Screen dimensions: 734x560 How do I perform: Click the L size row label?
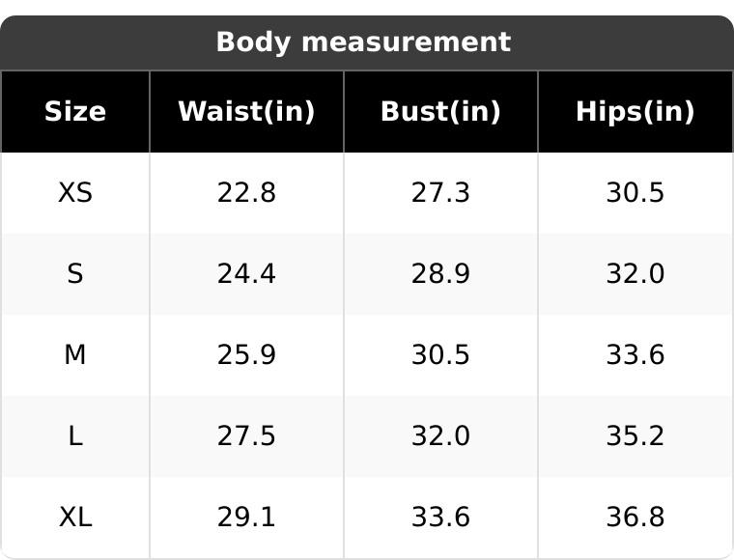[75, 436]
